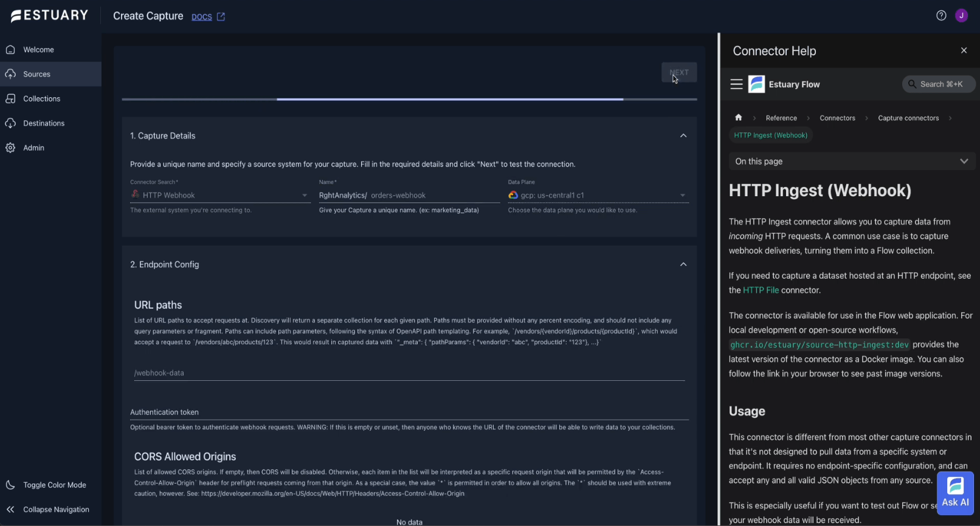Screen dimensions: 980x526
Task: Click the external link icon beside DOCS
Action: (x=221, y=17)
